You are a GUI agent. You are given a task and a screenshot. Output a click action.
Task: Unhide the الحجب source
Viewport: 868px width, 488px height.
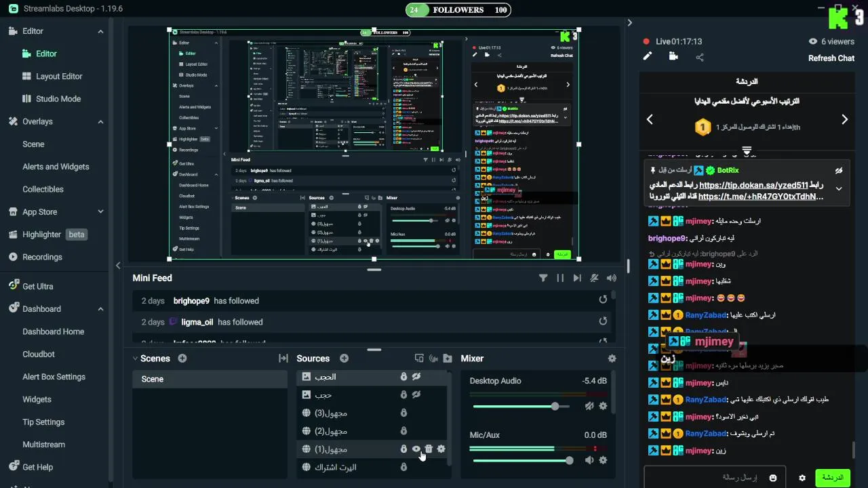coord(416,376)
